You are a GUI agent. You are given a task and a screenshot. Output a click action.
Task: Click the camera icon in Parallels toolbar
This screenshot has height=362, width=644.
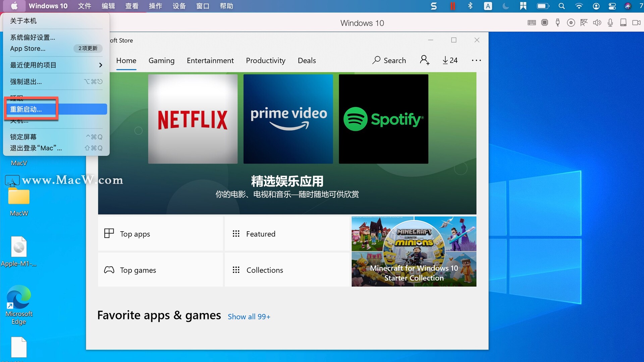coord(636,23)
